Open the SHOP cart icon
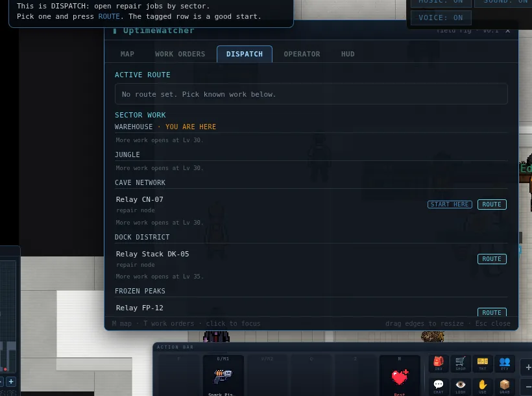 [x=461, y=363]
